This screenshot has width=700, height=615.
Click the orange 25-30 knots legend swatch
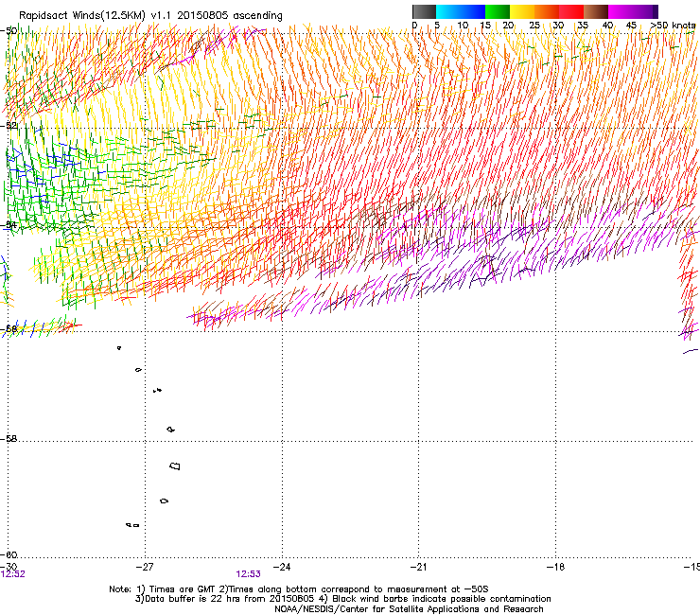[547, 11]
